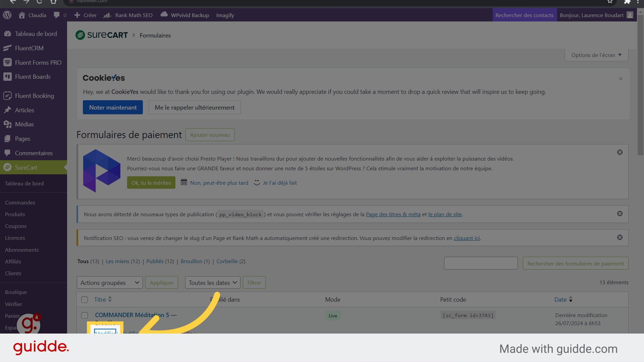The width and height of the screenshot is (644, 362).
Task: Click the SureCart sidebar icon
Action: tap(7, 167)
